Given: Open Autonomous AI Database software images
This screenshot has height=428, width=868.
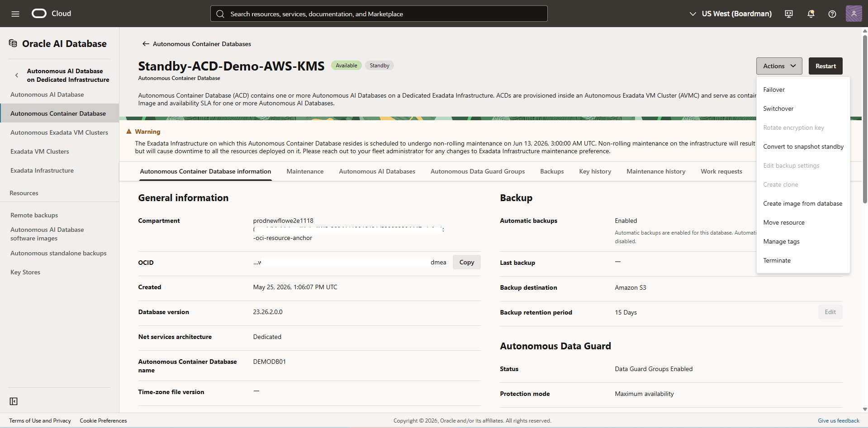Looking at the screenshot, I should [x=47, y=234].
